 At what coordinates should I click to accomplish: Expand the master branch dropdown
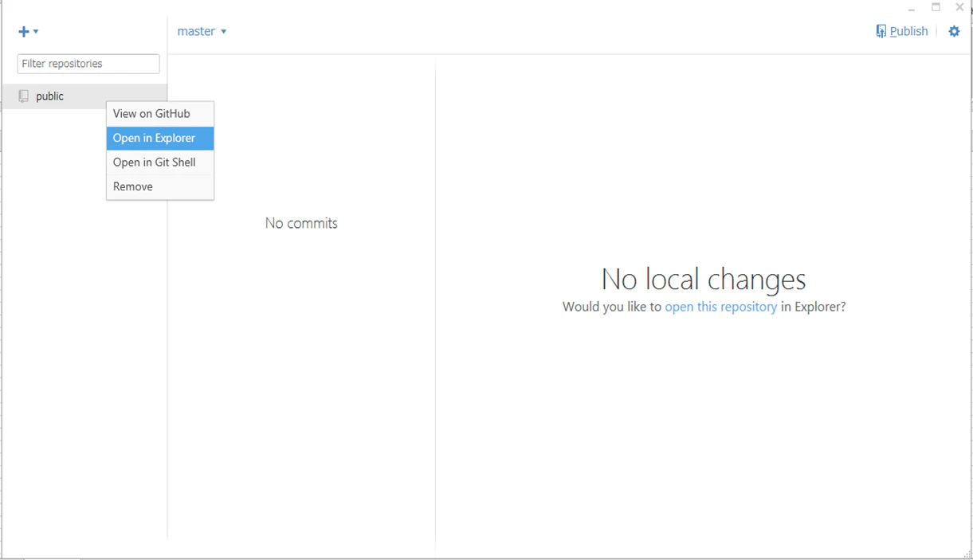[x=202, y=31]
